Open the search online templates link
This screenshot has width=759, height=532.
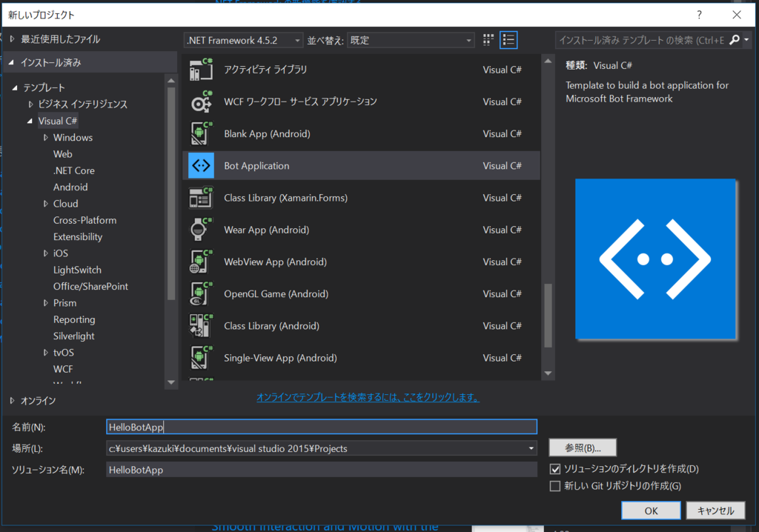tap(368, 397)
